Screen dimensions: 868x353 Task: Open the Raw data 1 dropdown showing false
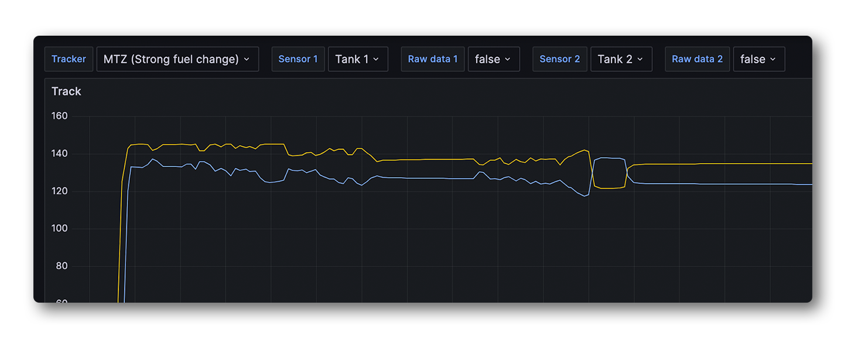(x=494, y=59)
